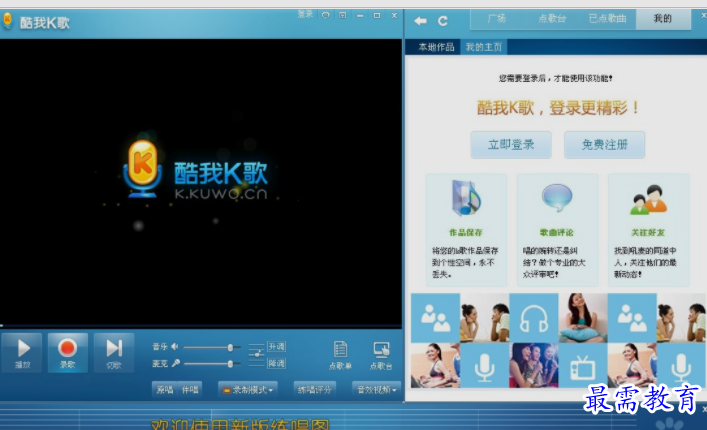Click the 歌曲评论 heading text
This screenshot has height=430, width=707.
pyautogui.click(x=556, y=233)
